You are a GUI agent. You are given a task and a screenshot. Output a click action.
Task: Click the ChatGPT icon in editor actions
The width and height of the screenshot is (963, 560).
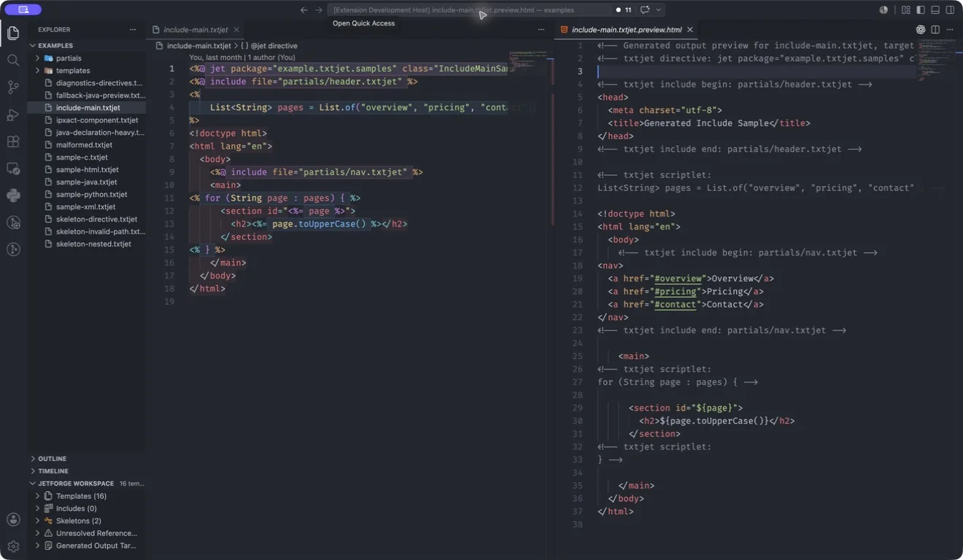(921, 30)
